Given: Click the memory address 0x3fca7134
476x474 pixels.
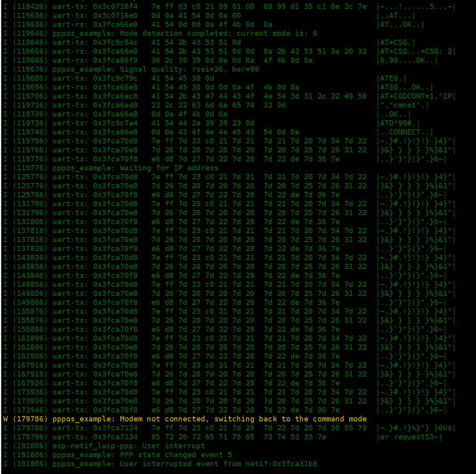Looking at the screenshot, I should [115, 437].
